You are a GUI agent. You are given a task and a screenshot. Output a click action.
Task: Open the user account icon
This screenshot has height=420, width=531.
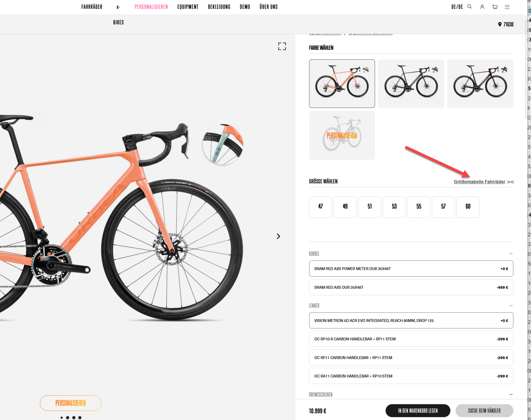[x=482, y=7]
